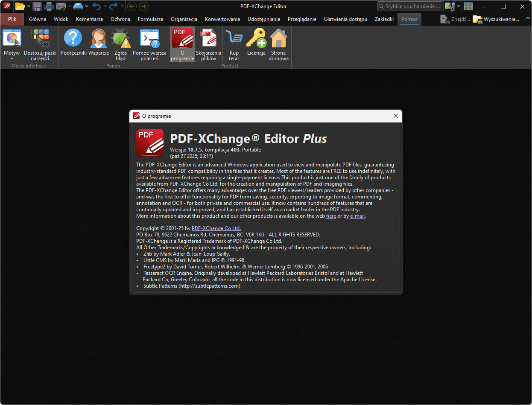Click the redo arrow icon
532x405 pixels.
(114, 6)
